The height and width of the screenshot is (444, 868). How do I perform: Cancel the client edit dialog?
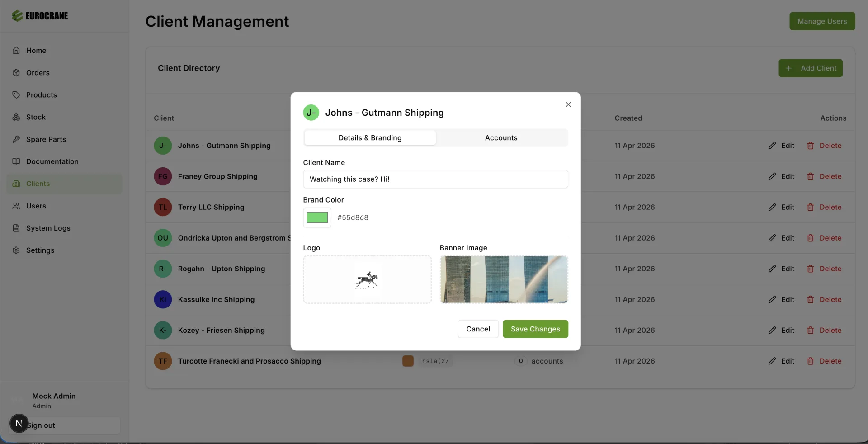pos(478,329)
